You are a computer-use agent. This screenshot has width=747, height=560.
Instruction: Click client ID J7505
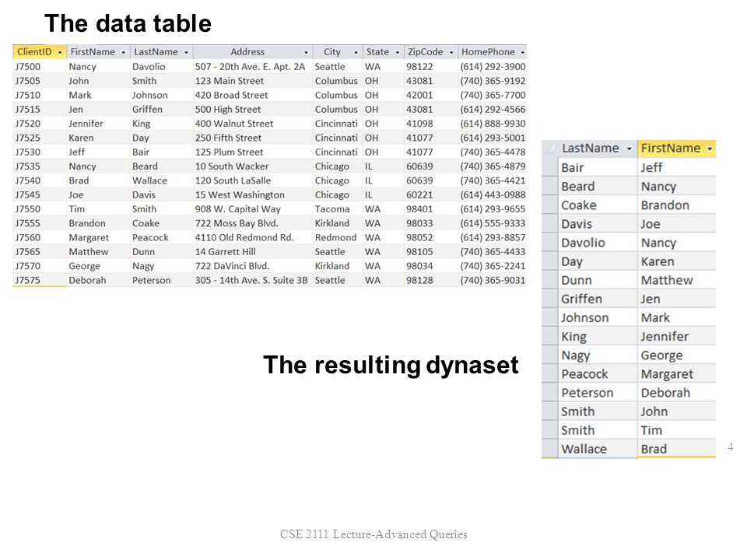coord(28,81)
